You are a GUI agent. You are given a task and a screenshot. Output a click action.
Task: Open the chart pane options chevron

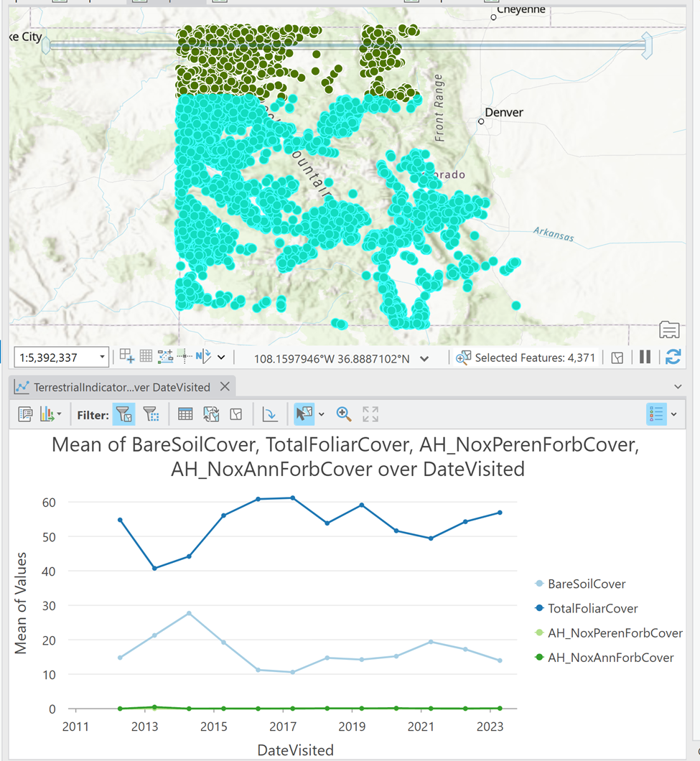click(x=677, y=386)
